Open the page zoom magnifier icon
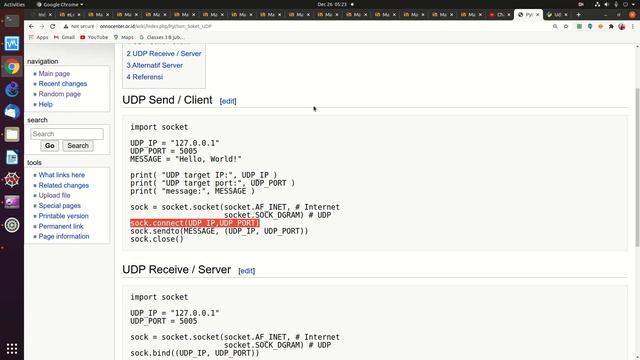Image resolution: width=640 pixels, height=360 pixels. pos(555,26)
